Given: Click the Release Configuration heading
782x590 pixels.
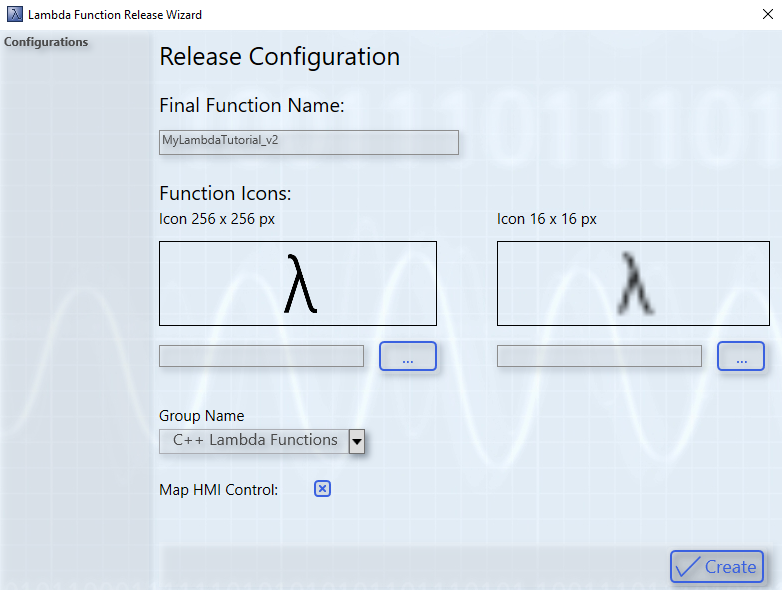Looking at the screenshot, I should tap(279, 57).
